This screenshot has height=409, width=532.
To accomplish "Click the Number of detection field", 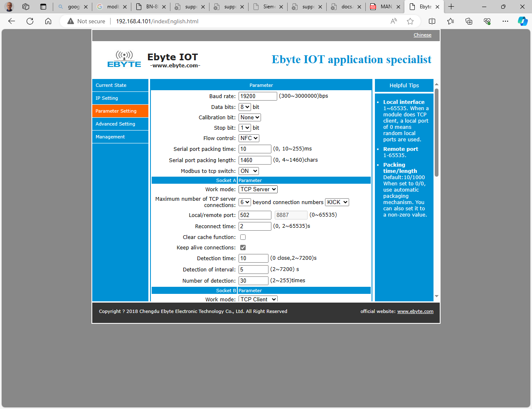I will 254,281.
